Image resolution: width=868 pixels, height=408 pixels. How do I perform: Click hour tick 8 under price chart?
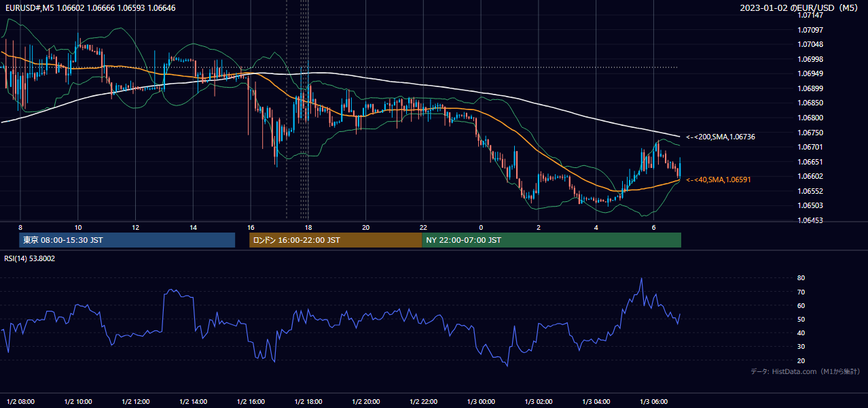(20, 227)
